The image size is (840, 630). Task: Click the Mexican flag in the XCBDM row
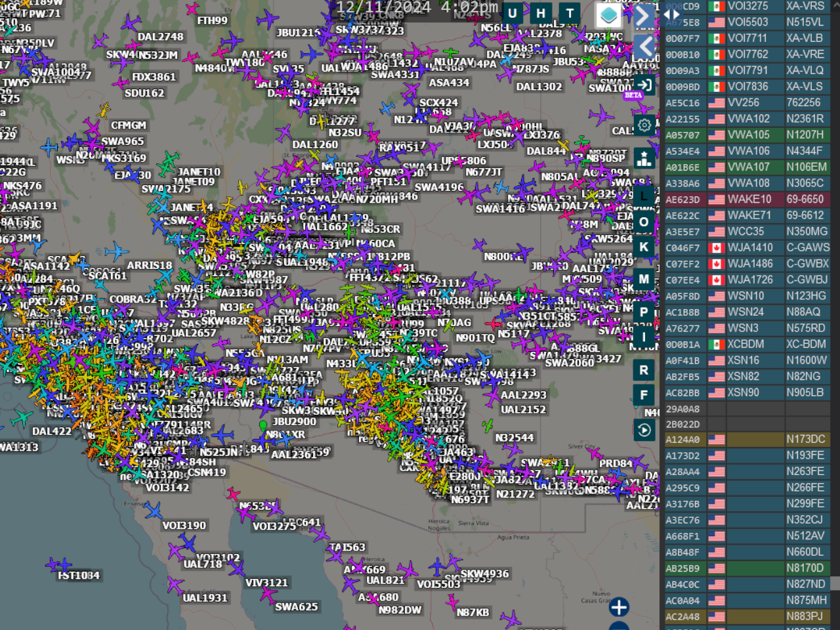[717, 344]
